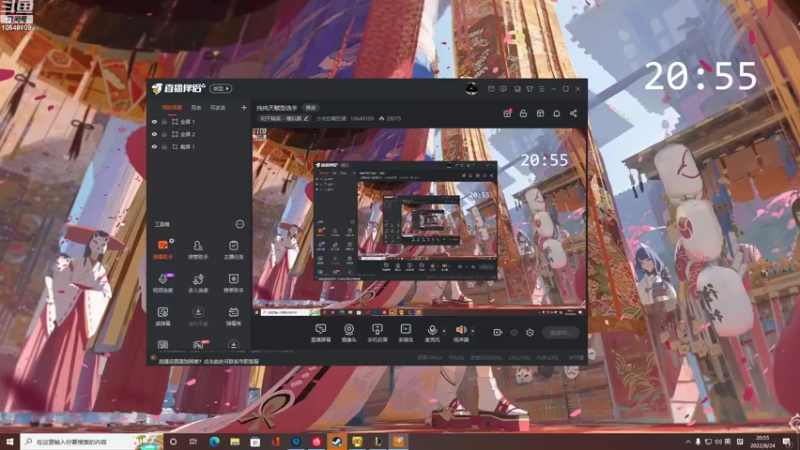Add a 摄像头 camera source

pyautogui.click(x=349, y=333)
